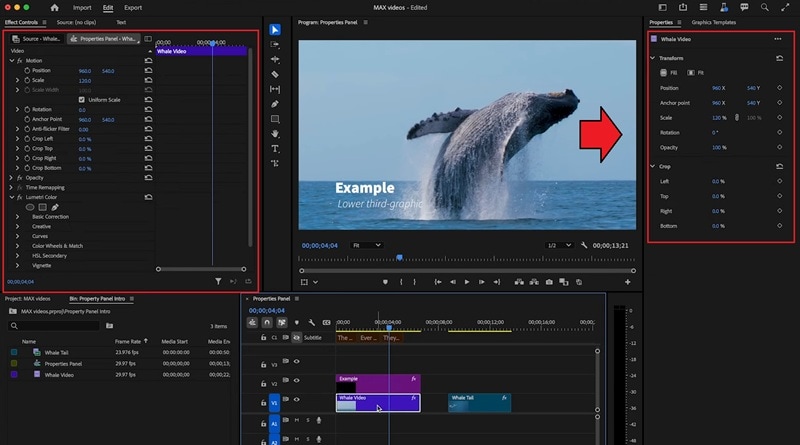This screenshot has width=800, height=445.
Task: Open the Fit zoom level dropdown
Action: (367, 245)
